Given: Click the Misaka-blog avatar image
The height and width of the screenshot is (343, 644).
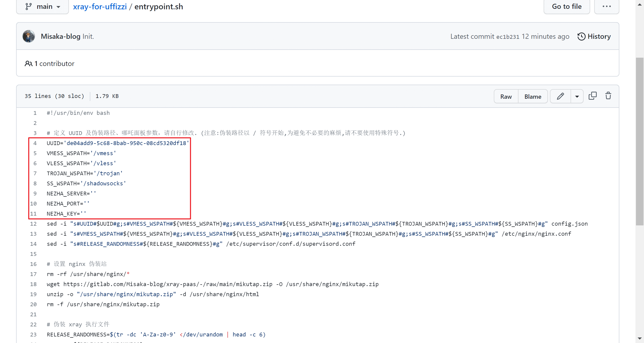Looking at the screenshot, I should click(29, 37).
